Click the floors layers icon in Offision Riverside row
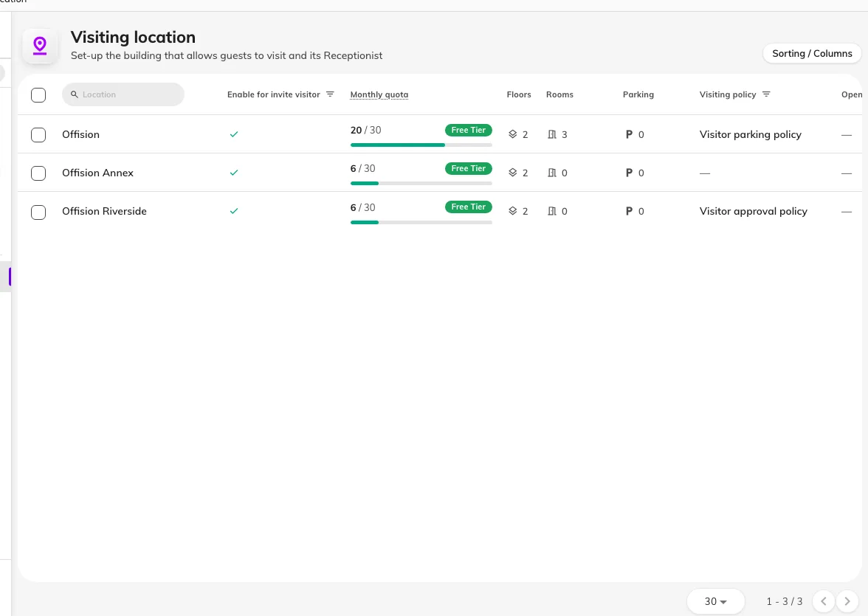 (x=512, y=211)
